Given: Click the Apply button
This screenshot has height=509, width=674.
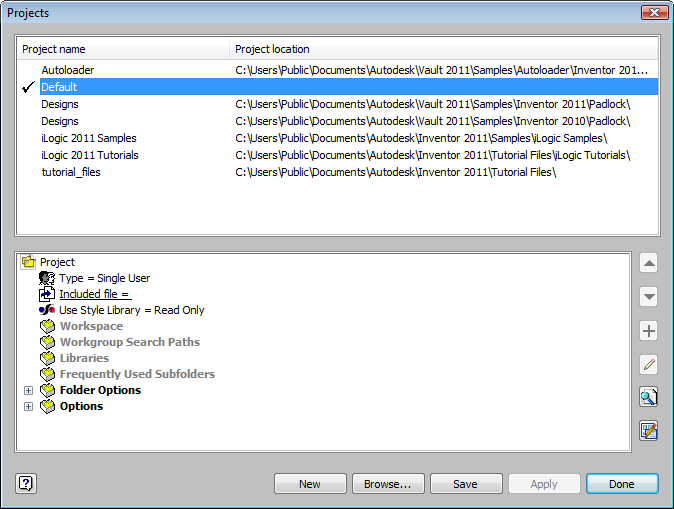Looking at the screenshot, I should pyautogui.click(x=544, y=484).
